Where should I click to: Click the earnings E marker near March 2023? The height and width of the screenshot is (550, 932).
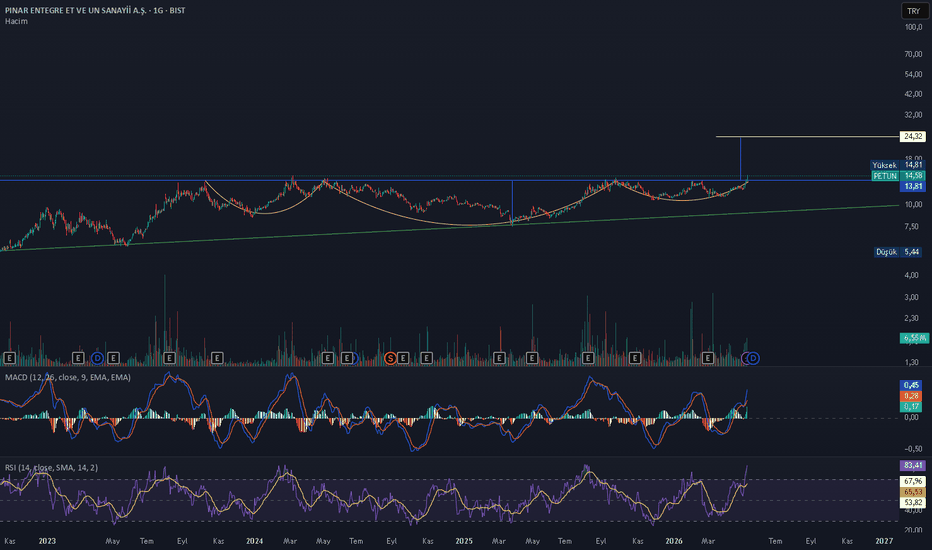78,357
